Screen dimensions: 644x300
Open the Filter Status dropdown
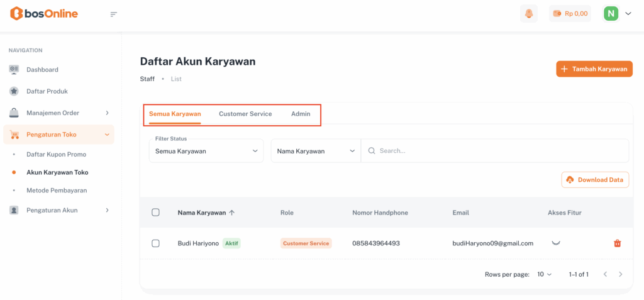206,151
